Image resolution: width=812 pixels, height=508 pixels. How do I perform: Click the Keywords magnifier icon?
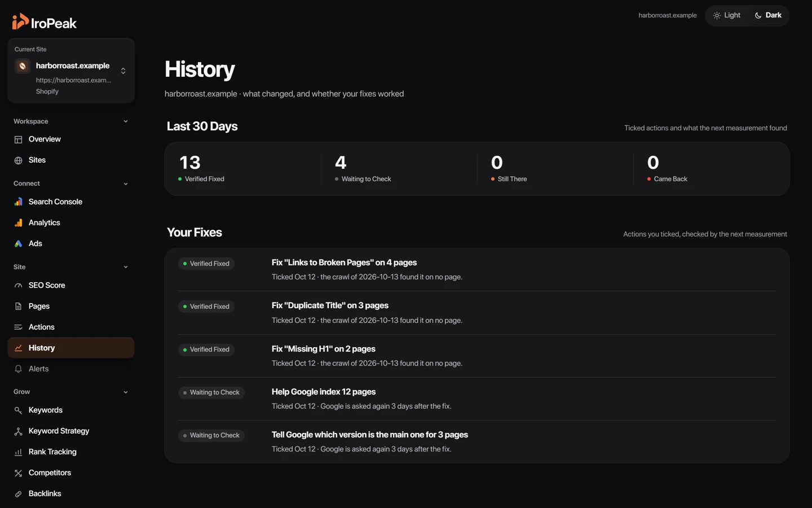[x=18, y=410]
